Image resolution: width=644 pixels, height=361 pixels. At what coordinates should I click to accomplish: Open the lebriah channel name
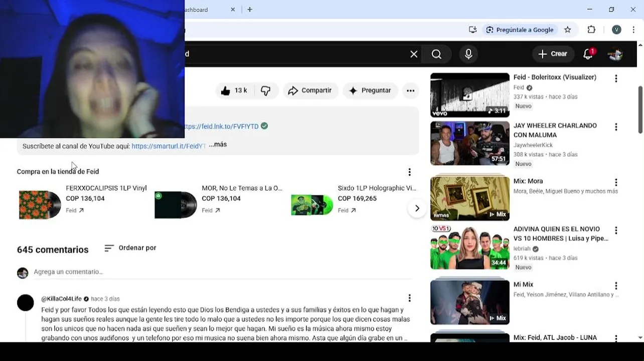[522, 249]
